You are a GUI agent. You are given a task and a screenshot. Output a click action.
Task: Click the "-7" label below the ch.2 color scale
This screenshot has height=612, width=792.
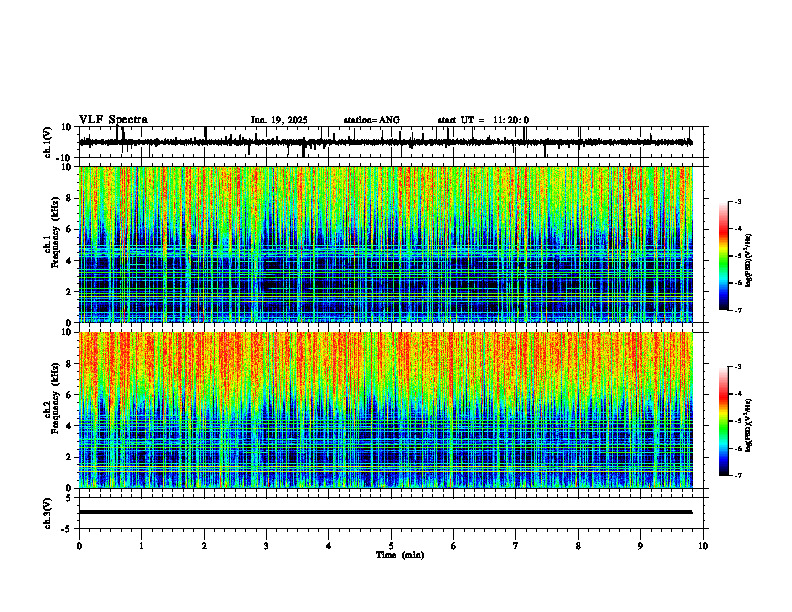(737, 475)
